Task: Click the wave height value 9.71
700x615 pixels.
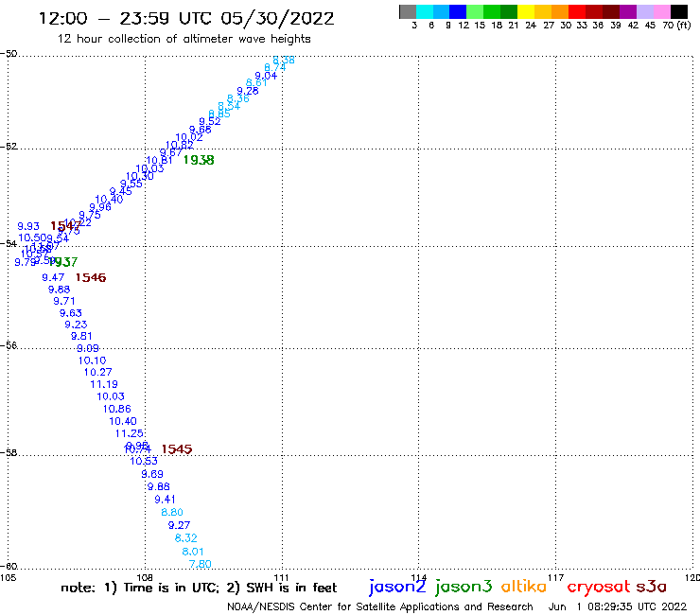Action: tap(63, 301)
